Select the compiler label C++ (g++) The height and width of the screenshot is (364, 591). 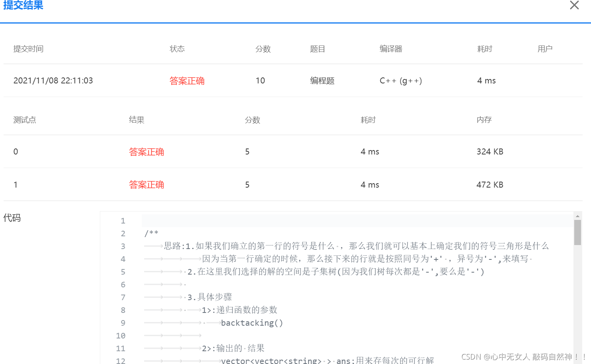pyautogui.click(x=401, y=80)
